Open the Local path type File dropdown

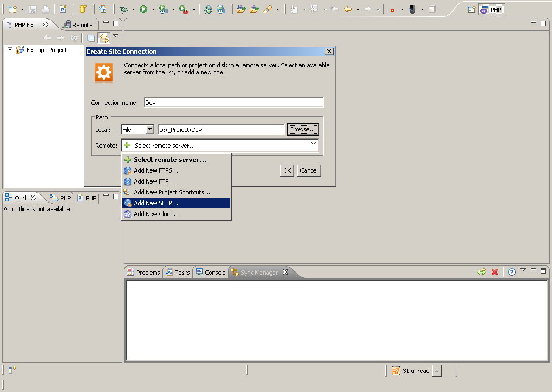tap(150, 130)
